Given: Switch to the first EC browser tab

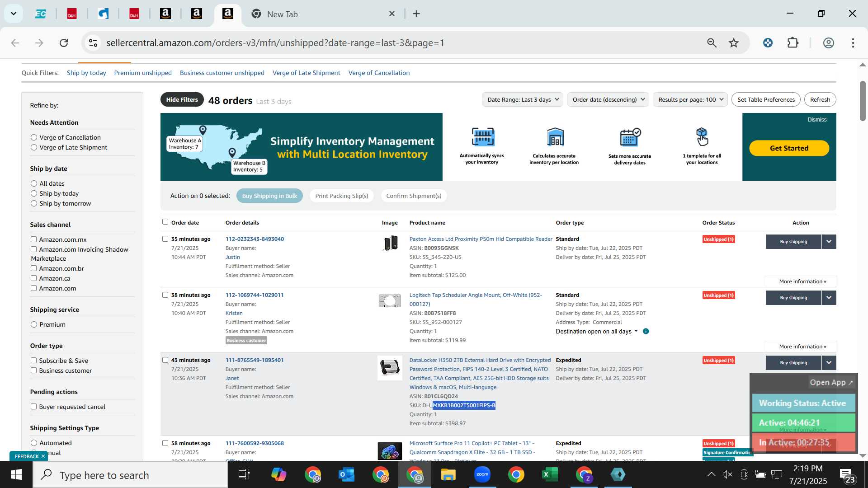Looking at the screenshot, I should [41, 14].
